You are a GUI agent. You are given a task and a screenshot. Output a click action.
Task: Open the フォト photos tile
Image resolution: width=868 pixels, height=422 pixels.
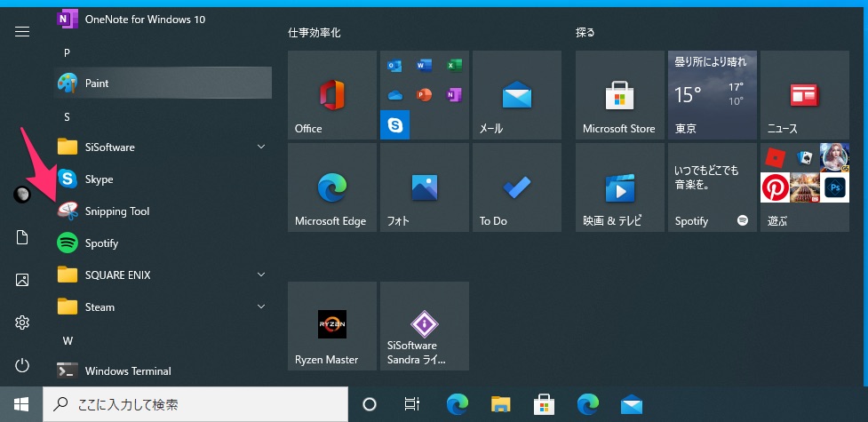[x=425, y=187]
